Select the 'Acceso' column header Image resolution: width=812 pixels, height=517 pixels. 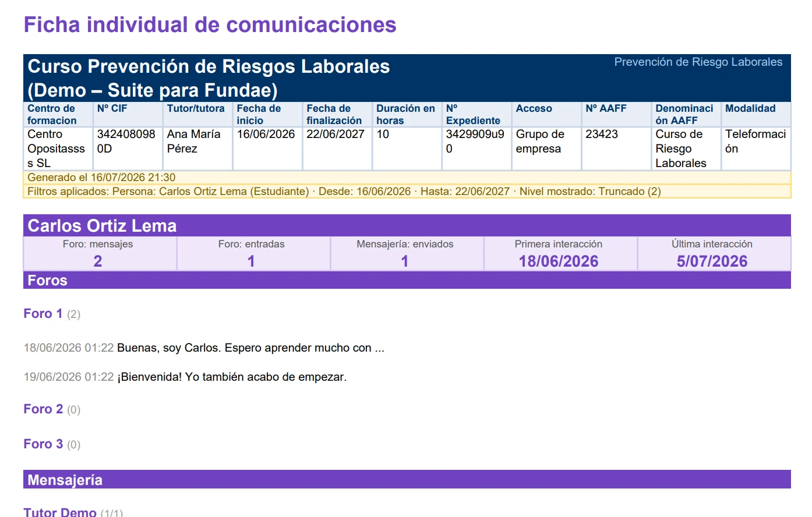click(x=547, y=114)
